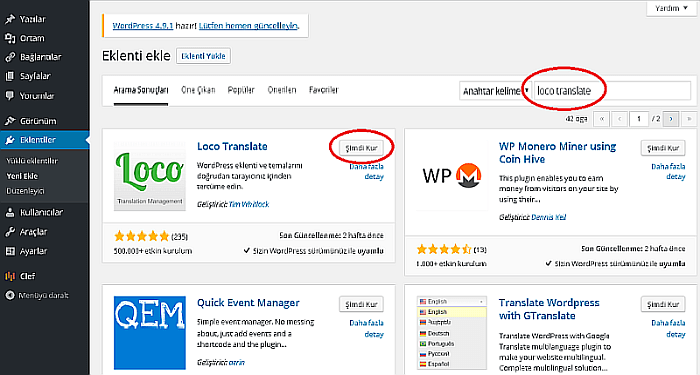Click the loco translate search field

(x=612, y=91)
